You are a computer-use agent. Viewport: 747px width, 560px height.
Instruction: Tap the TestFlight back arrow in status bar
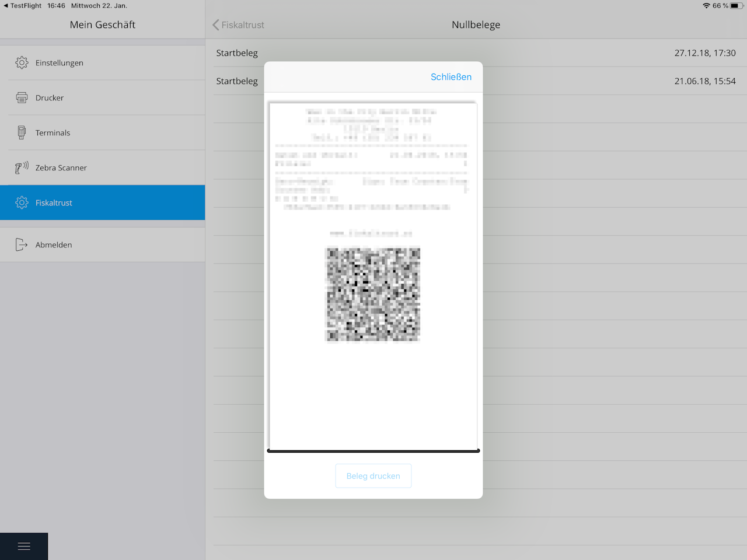pyautogui.click(x=6, y=6)
